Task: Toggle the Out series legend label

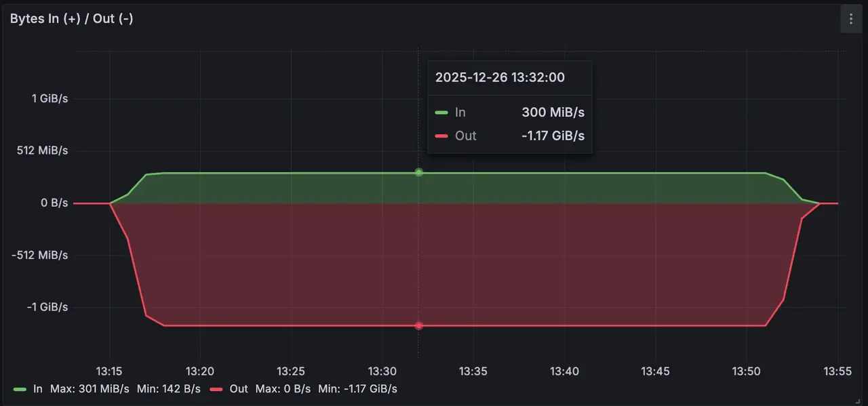Action: [239, 389]
